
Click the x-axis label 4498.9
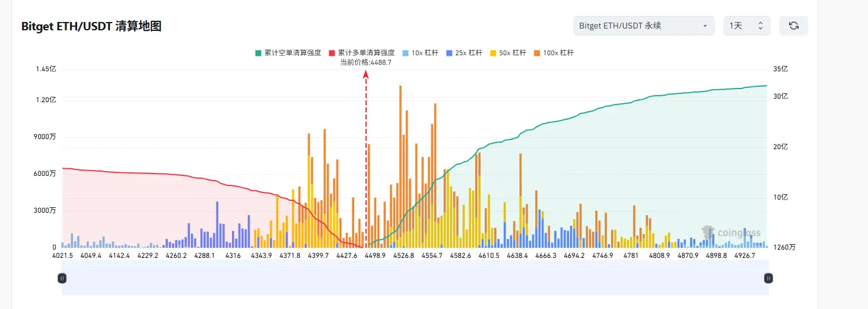[375, 256]
